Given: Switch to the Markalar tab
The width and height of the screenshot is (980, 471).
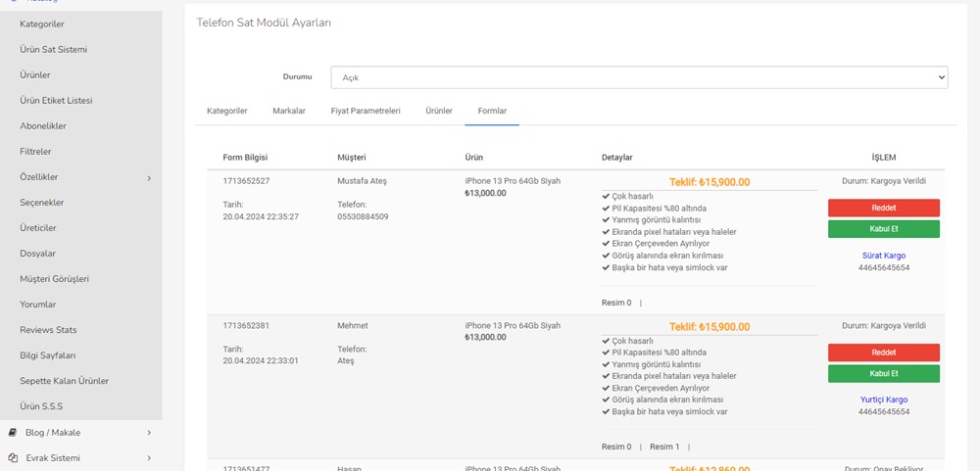Looking at the screenshot, I should [x=289, y=111].
